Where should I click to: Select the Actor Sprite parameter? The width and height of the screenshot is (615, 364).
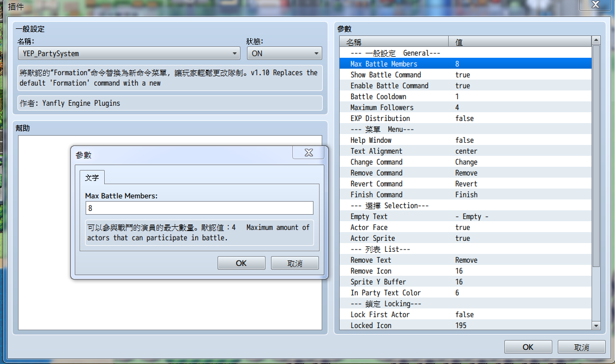[466, 238]
